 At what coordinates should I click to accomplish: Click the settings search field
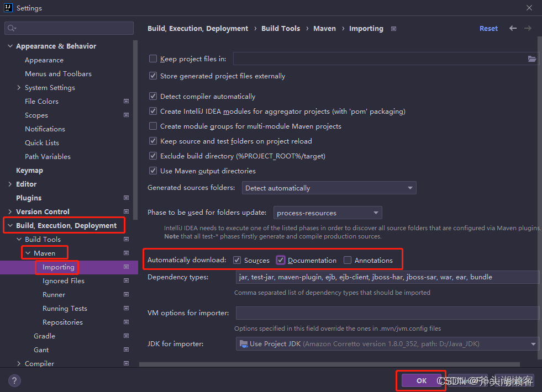point(69,28)
